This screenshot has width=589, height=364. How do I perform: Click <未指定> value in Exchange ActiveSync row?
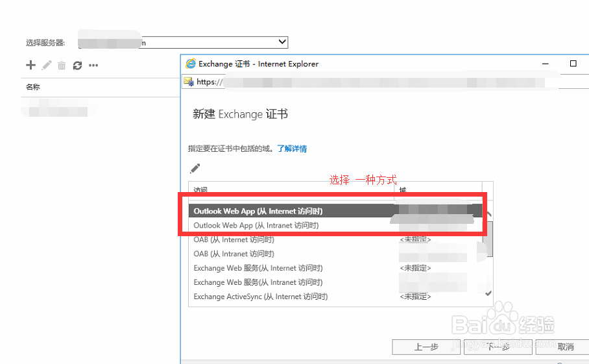(415, 297)
